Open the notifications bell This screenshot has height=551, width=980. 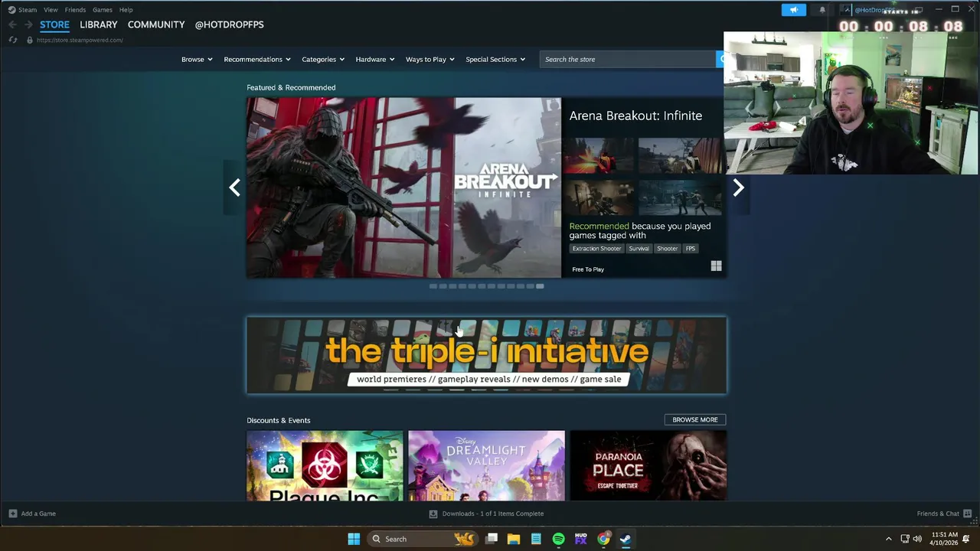tap(822, 10)
